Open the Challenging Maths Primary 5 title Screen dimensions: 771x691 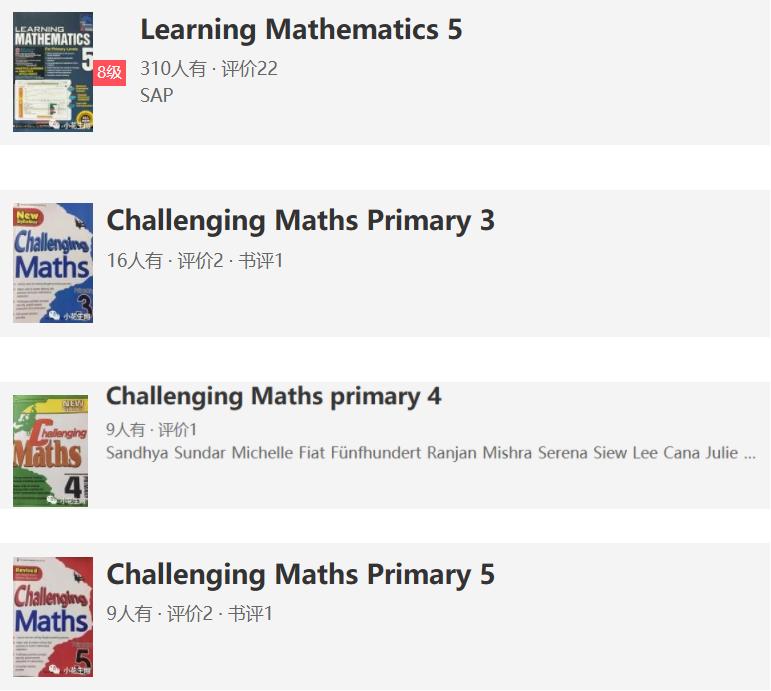pyautogui.click(x=300, y=575)
